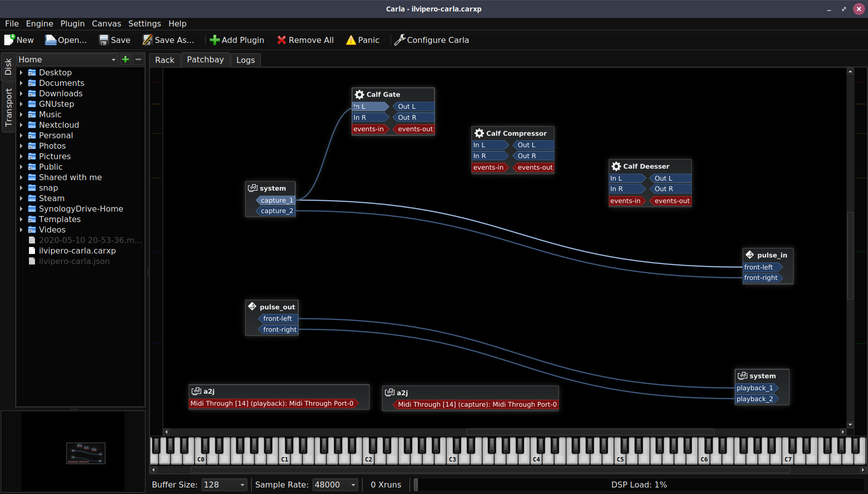
Task: Select the system capture_1 output port
Action: point(277,200)
